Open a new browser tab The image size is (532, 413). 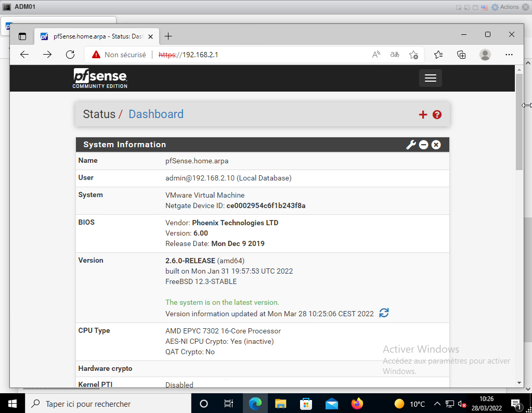coord(168,36)
